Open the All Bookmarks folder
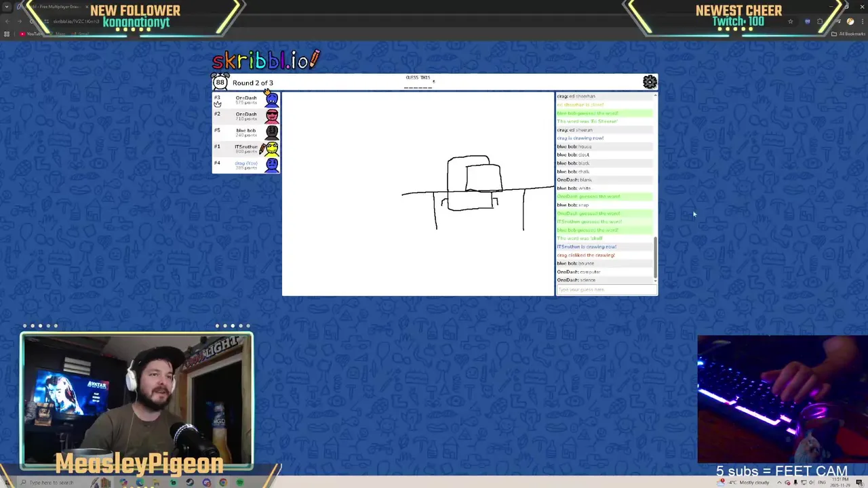Viewport: 868px width, 488px height. coord(849,34)
